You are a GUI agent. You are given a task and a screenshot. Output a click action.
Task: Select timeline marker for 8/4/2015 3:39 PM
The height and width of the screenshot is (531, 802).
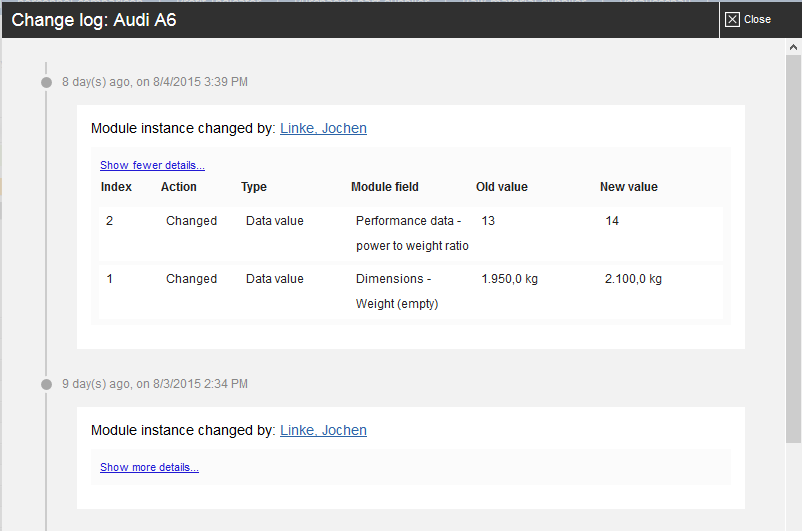point(47,82)
